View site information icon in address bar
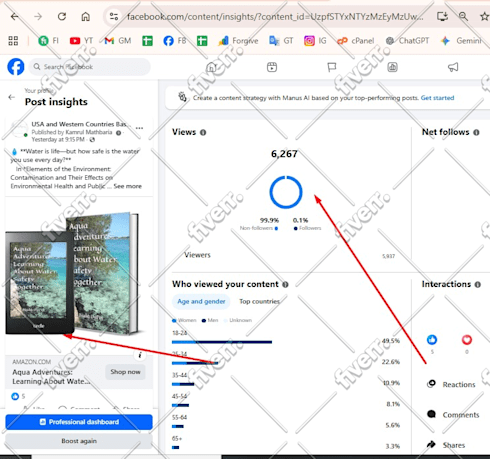 click(114, 16)
